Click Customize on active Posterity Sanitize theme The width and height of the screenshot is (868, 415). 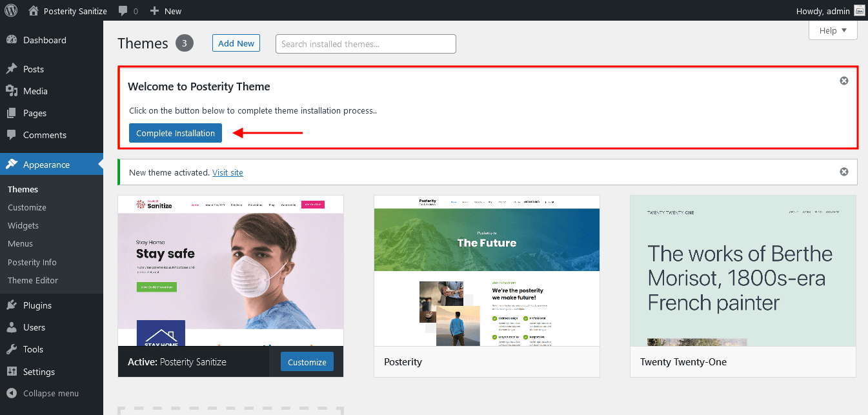click(307, 362)
